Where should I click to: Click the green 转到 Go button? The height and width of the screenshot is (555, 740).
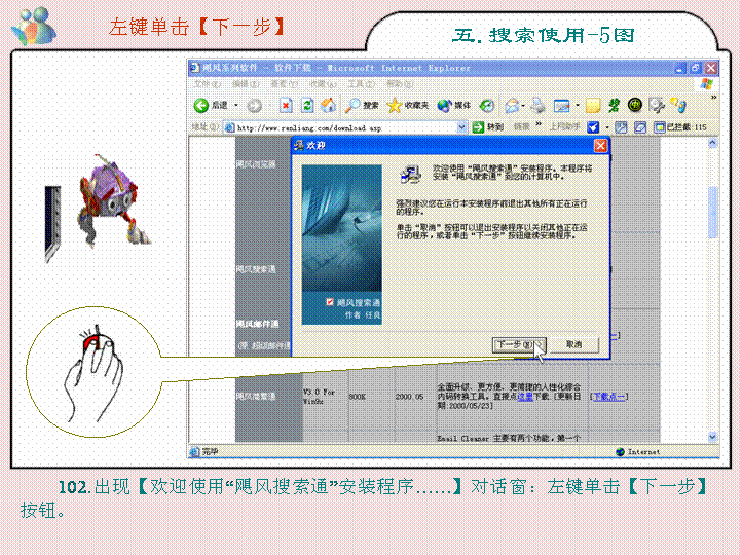488,127
